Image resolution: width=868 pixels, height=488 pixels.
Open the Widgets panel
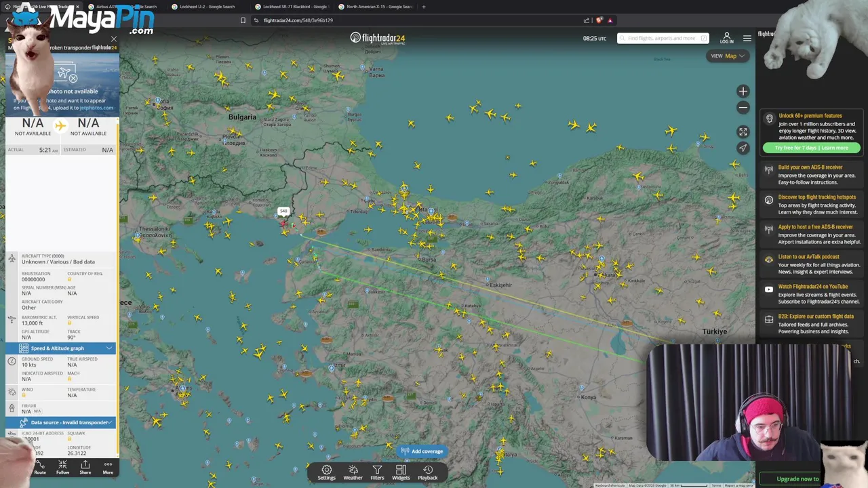[x=401, y=472]
